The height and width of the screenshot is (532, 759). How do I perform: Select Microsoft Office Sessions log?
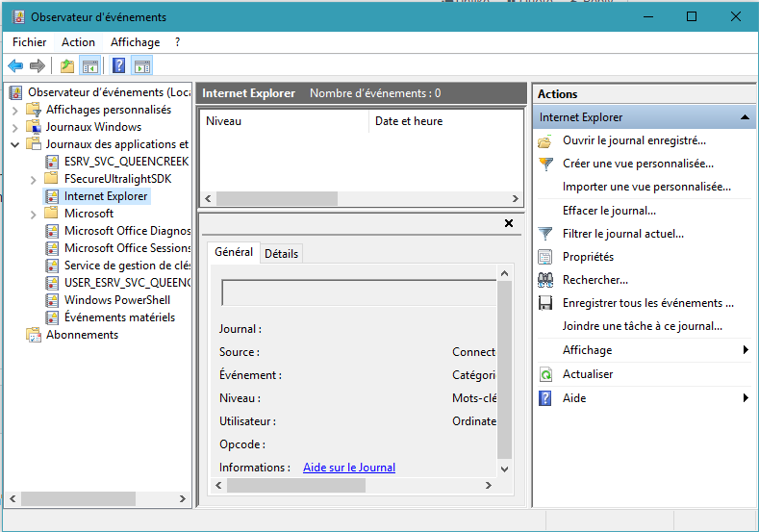click(127, 248)
